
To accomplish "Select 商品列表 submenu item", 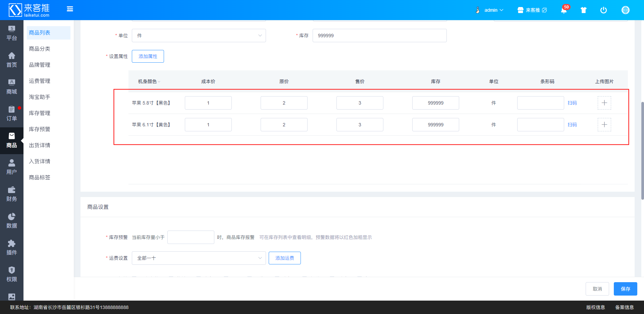I will pyautogui.click(x=49, y=33).
